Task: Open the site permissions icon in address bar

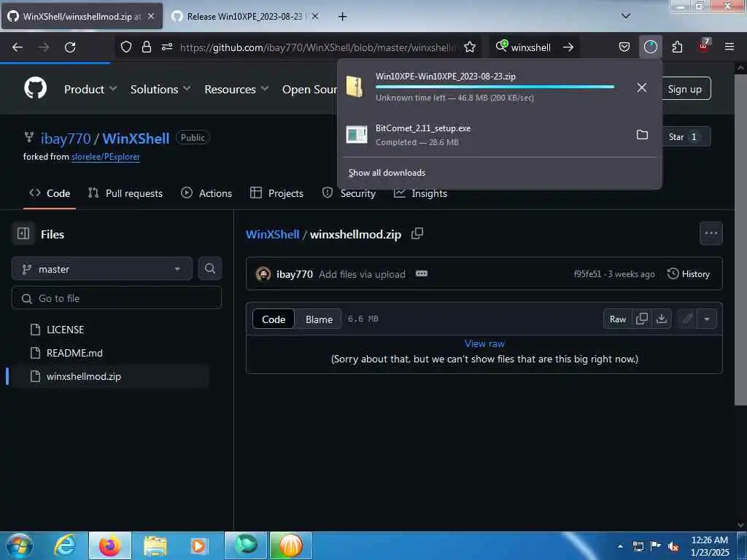Action: 167,47
